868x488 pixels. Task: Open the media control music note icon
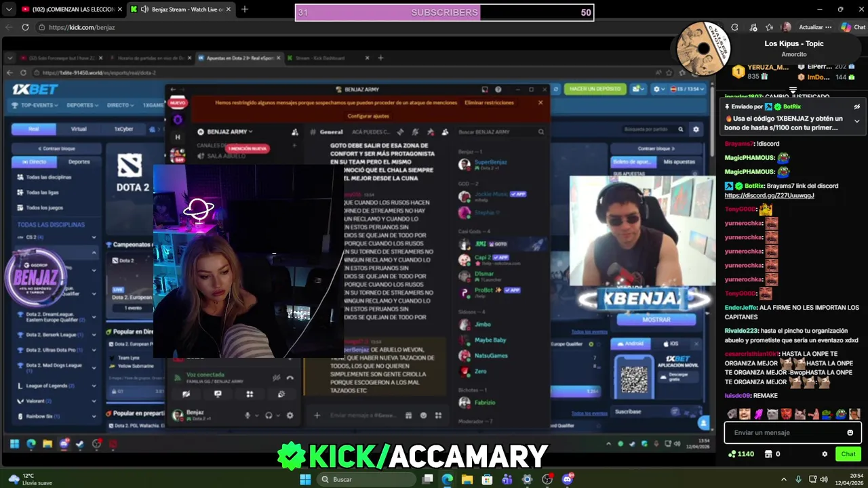coord(753,27)
